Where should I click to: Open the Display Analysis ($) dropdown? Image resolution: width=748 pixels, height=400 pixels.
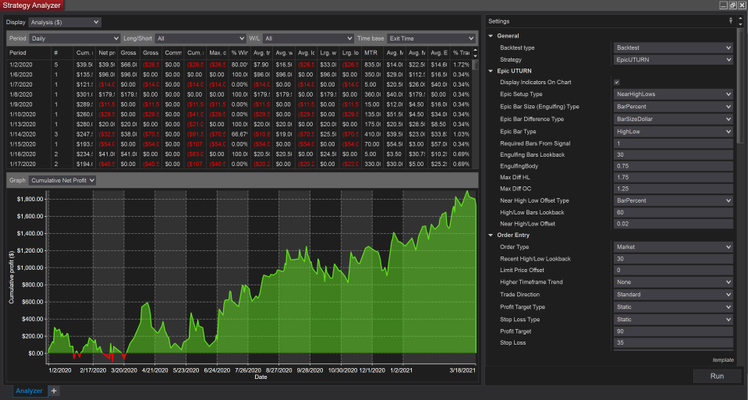pyautogui.click(x=67, y=21)
